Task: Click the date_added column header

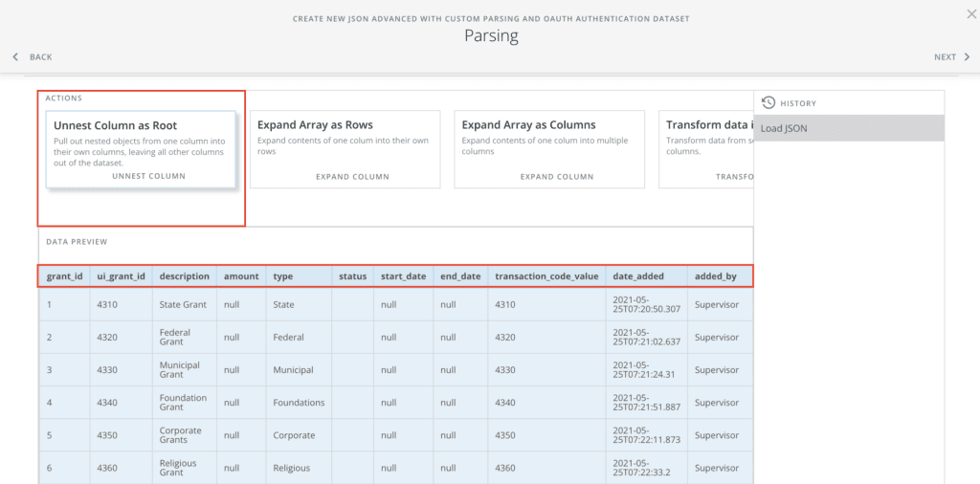Action: (x=646, y=276)
